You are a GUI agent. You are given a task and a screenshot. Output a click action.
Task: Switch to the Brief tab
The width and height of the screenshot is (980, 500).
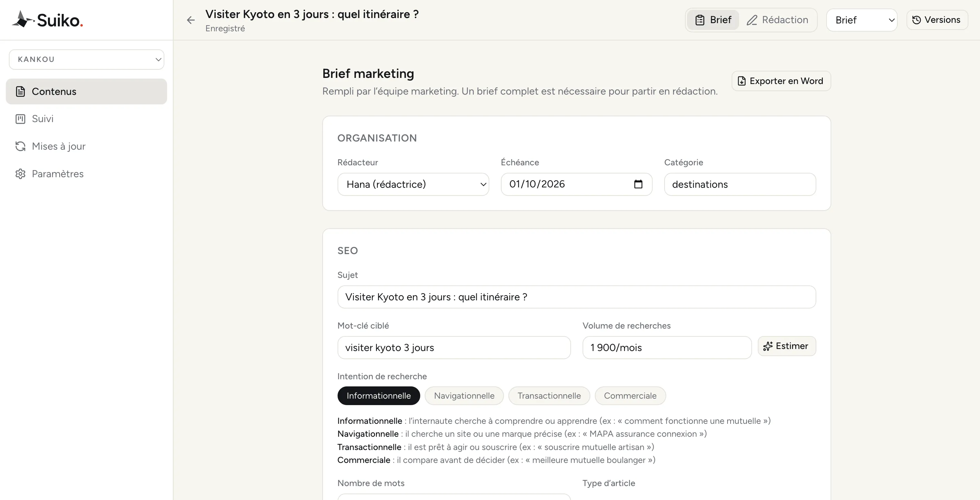click(x=713, y=20)
